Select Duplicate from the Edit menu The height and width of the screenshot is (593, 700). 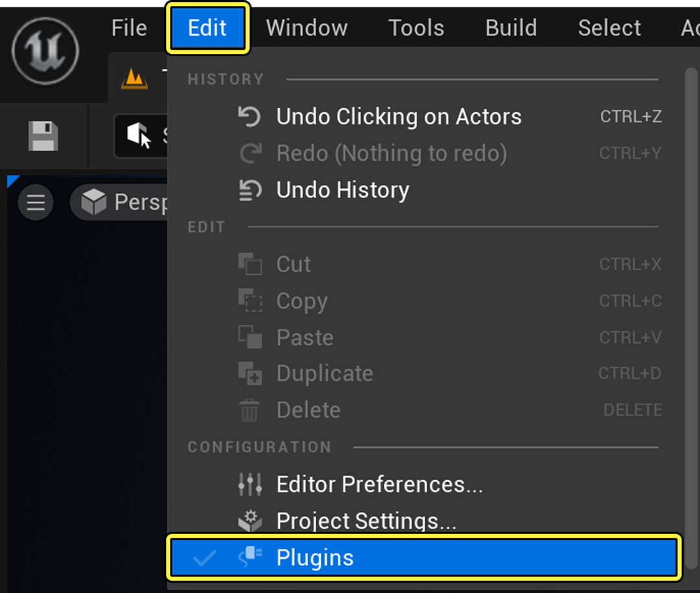click(x=324, y=373)
